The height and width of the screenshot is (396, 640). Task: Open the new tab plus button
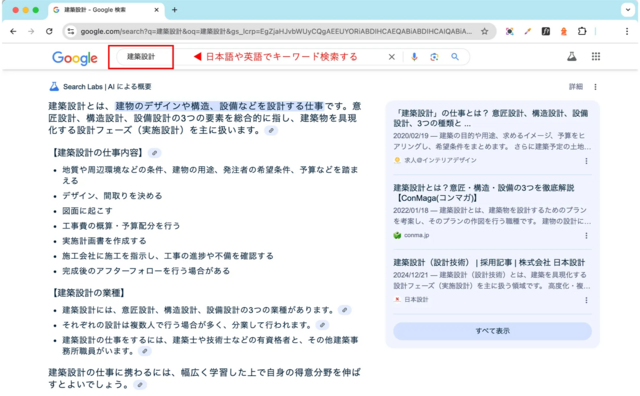174,10
